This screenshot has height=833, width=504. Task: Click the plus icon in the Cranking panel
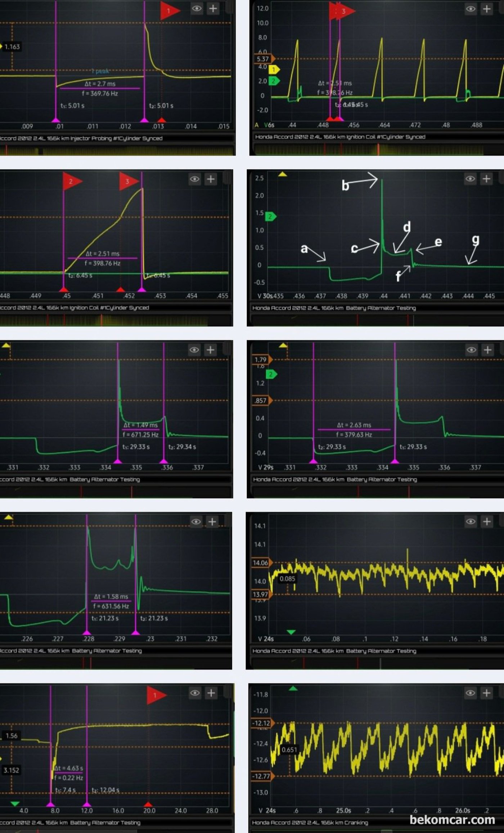(487, 693)
